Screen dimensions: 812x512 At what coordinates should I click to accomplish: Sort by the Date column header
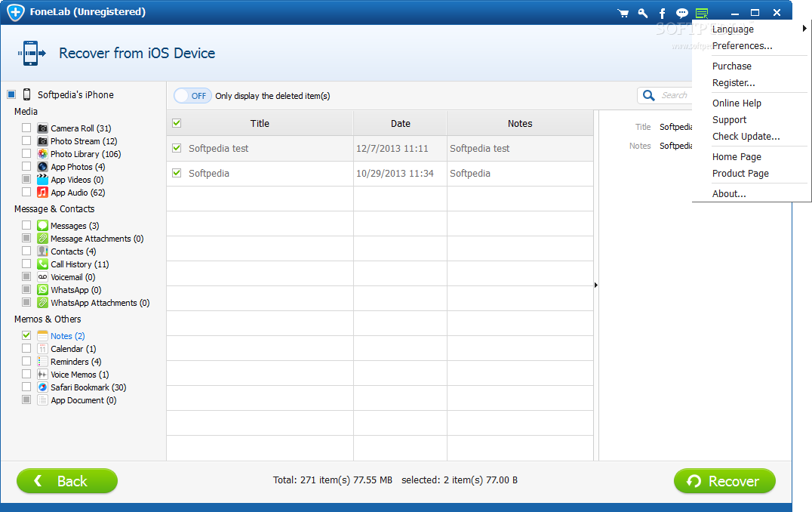[x=400, y=123]
